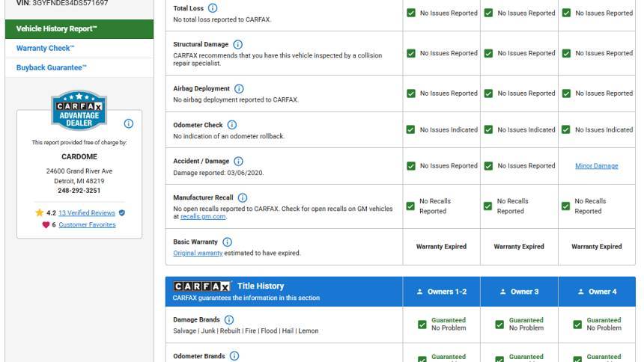Click the info icon next to Total Loss

(213, 7)
